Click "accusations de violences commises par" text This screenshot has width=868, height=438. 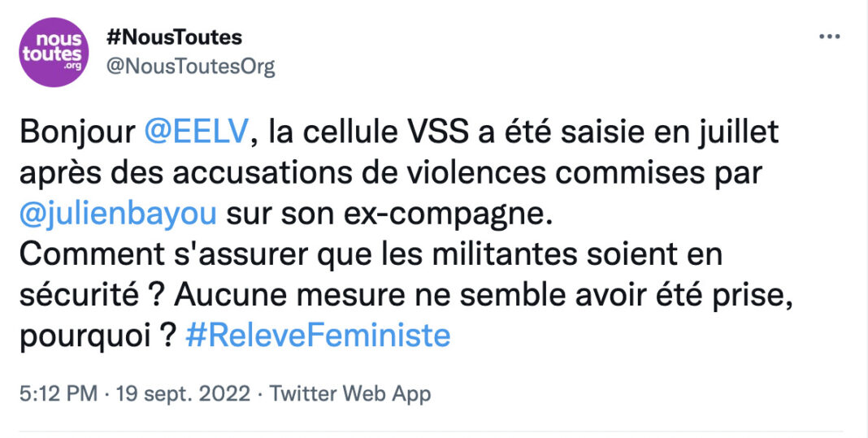pos(468,175)
